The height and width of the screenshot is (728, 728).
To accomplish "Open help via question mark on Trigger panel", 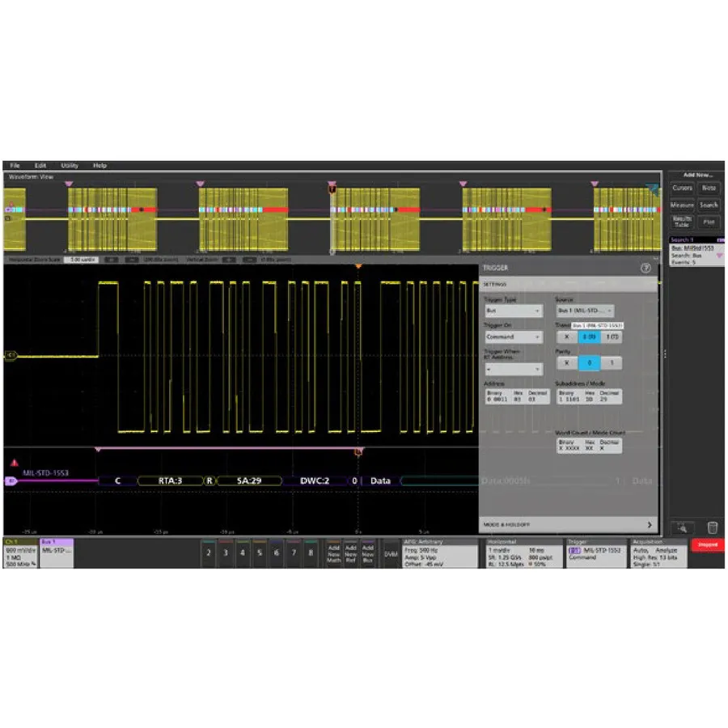I will click(x=645, y=268).
